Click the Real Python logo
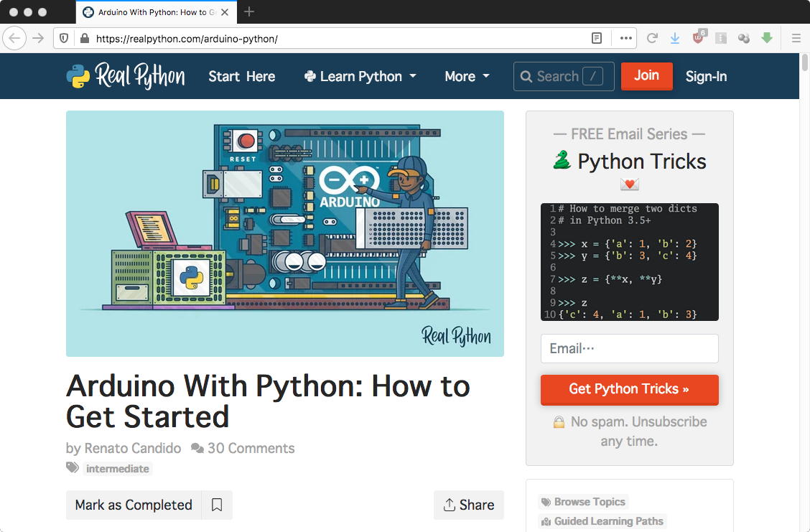This screenshot has width=810, height=532. pos(126,76)
